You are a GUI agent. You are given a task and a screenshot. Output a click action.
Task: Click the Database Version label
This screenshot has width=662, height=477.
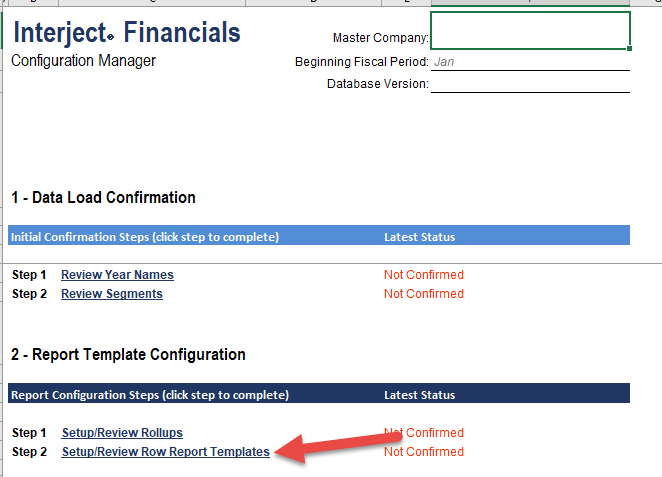[378, 84]
